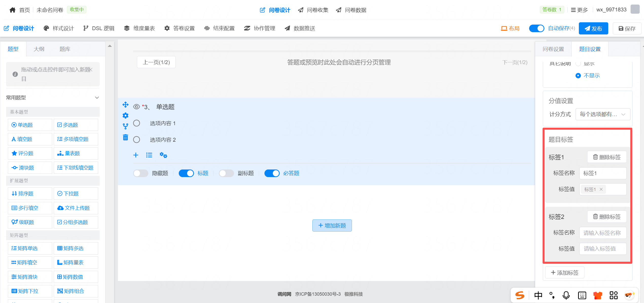
Task: Switch to the 大纲 tab
Action: coord(39,49)
